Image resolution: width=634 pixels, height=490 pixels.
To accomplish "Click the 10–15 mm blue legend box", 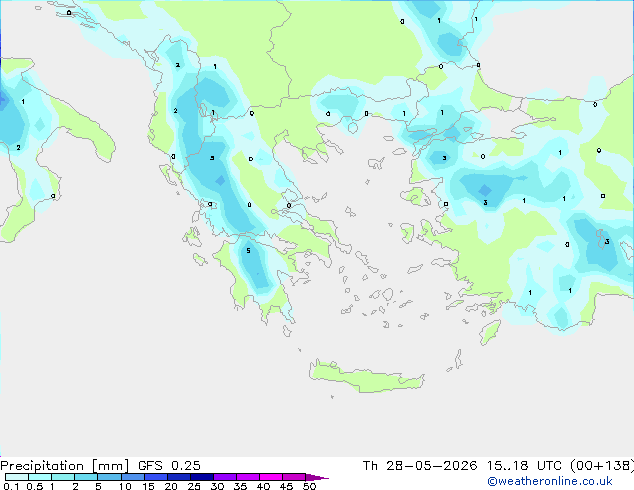I will pyautogui.click(x=132, y=477).
